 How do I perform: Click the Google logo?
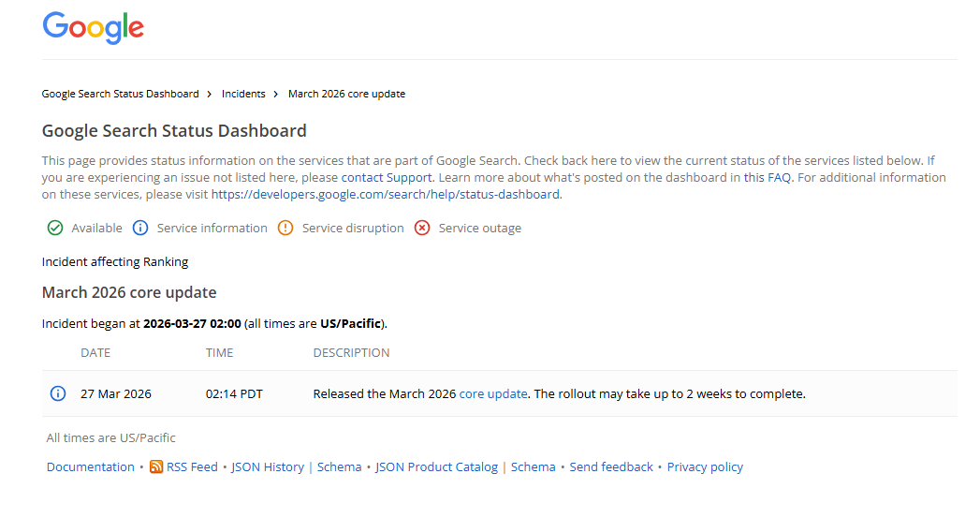click(x=94, y=27)
